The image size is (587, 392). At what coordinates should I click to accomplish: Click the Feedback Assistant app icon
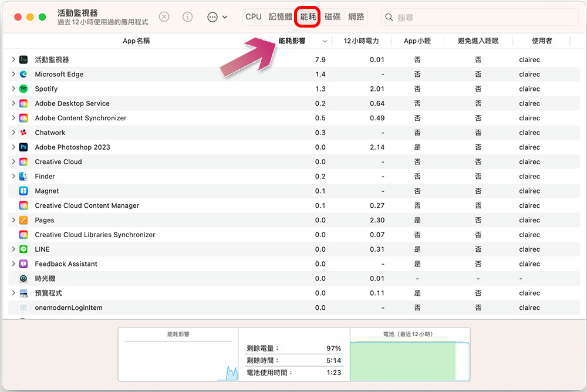click(x=23, y=264)
